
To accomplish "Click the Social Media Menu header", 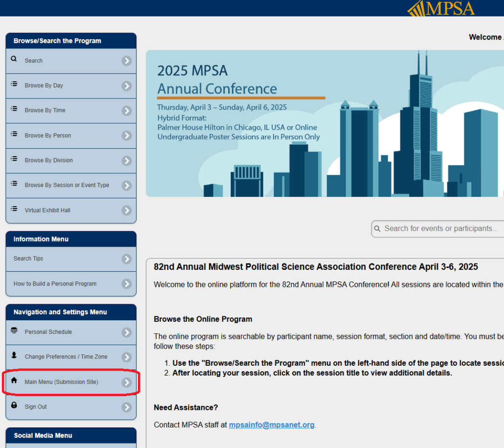I will pos(71,435).
